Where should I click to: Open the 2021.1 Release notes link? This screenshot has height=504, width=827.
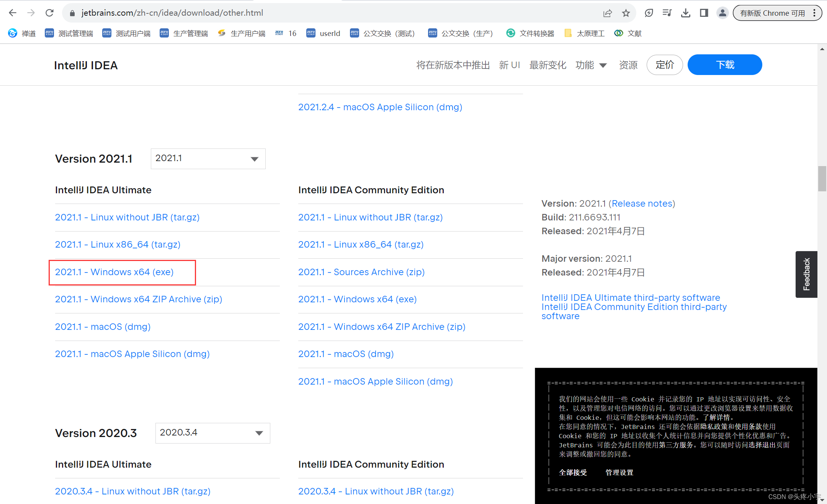642,204
